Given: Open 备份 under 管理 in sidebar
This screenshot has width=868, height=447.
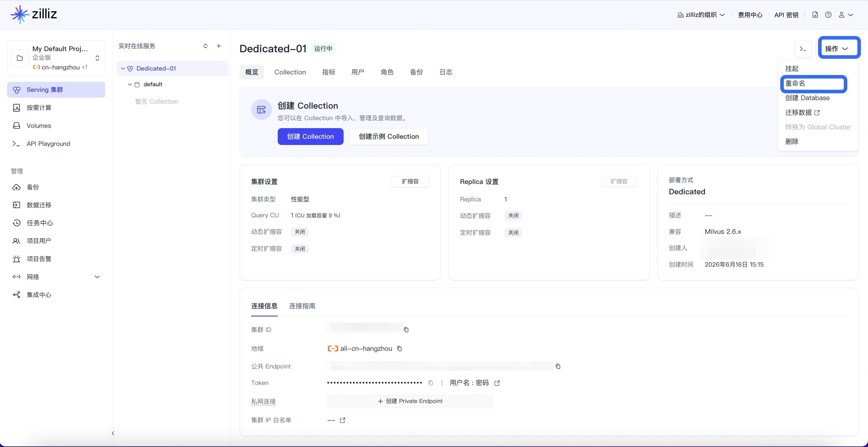Looking at the screenshot, I should coord(56,187).
